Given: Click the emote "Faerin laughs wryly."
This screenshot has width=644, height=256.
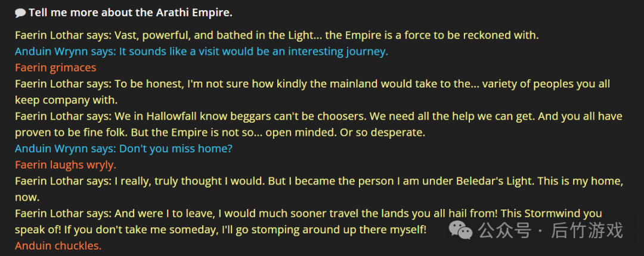Looking at the screenshot, I should 66,165.
